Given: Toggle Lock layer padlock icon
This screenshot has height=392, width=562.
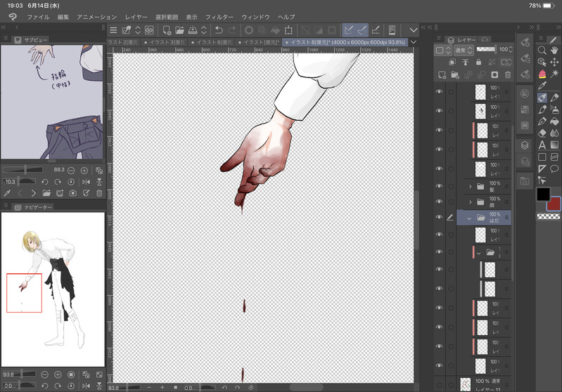Looking at the screenshot, I should [x=478, y=63].
